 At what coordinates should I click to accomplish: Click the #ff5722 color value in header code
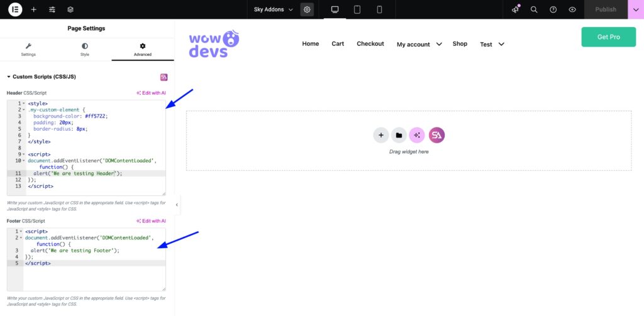tap(96, 117)
